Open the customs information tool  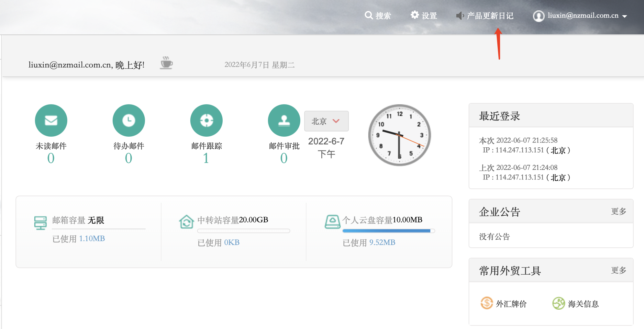(x=576, y=303)
